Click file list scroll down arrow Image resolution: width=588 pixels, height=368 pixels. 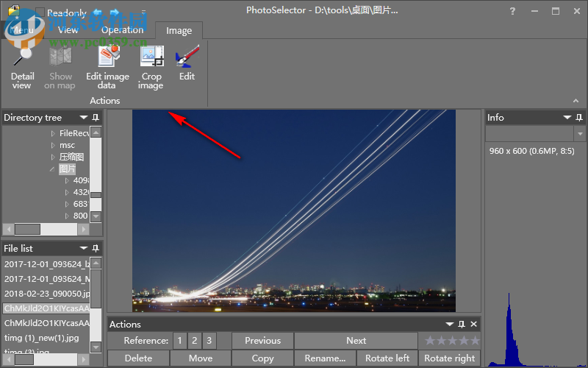click(96, 347)
